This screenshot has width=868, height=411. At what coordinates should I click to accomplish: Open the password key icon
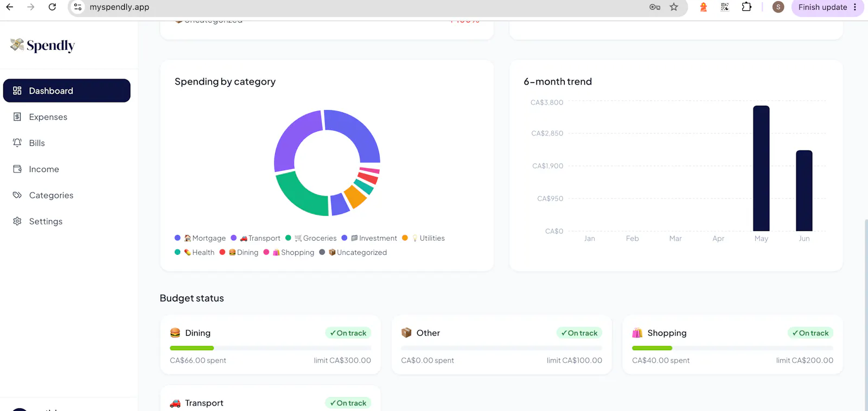point(655,7)
